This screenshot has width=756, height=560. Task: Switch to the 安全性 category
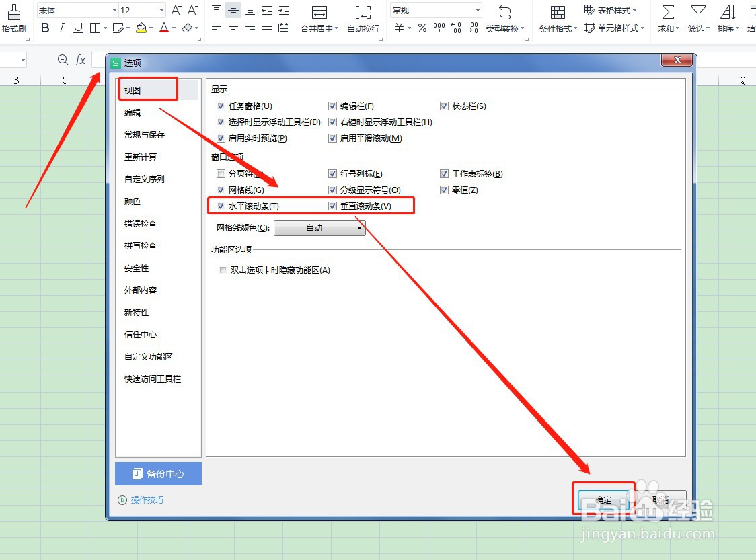click(136, 268)
